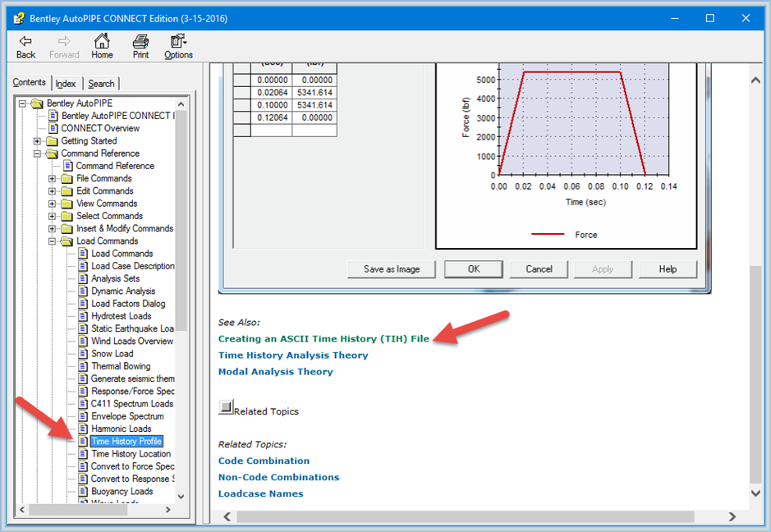Screen dimensions: 771x532
Task: Open the Analysis Sets topic
Action: coord(116,279)
